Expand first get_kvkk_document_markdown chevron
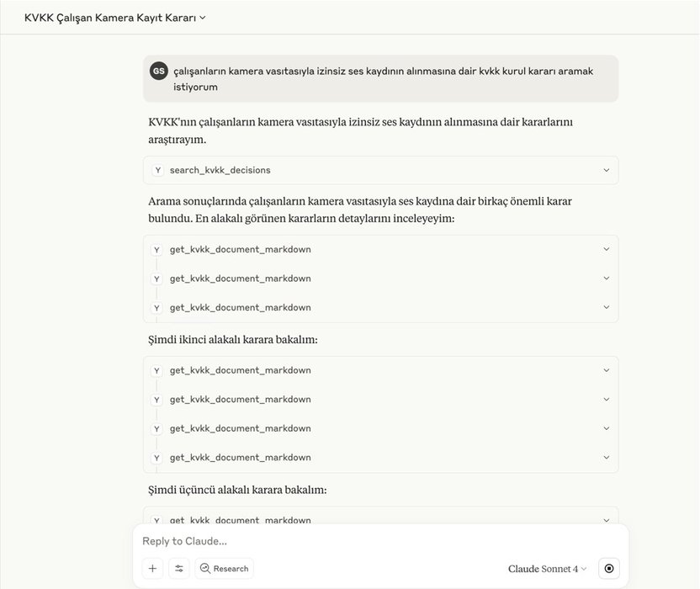The width and height of the screenshot is (700, 589). click(607, 249)
